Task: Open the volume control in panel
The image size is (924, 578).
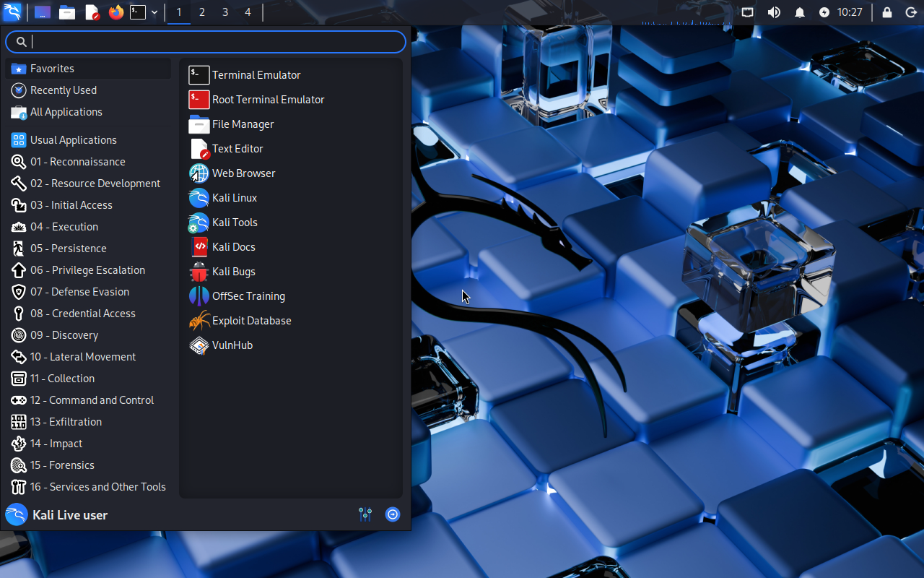Action: pyautogui.click(x=774, y=12)
